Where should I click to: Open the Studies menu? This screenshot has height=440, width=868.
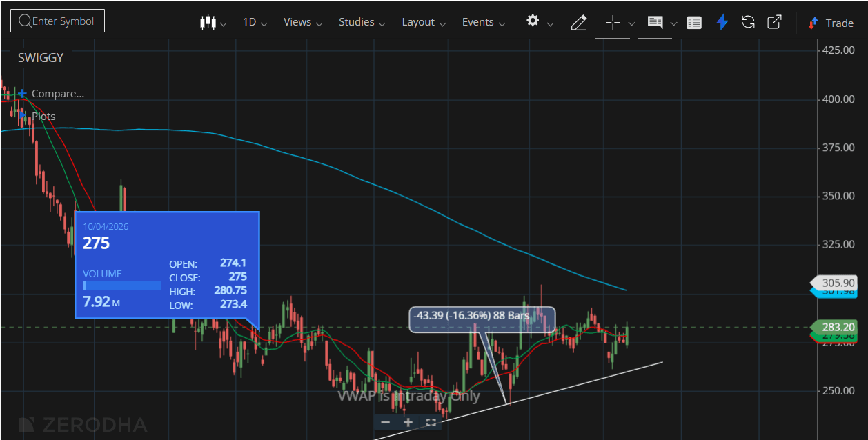point(362,22)
